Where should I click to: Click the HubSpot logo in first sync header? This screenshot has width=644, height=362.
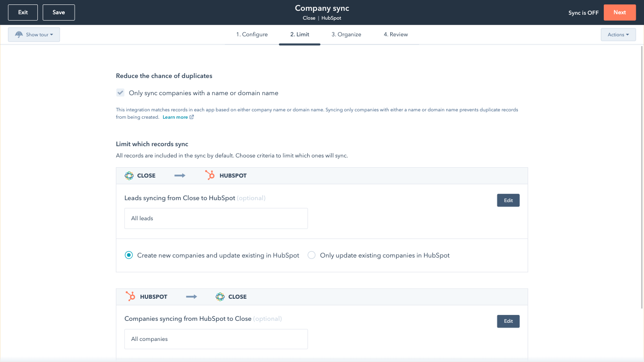pyautogui.click(x=210, y=176)
